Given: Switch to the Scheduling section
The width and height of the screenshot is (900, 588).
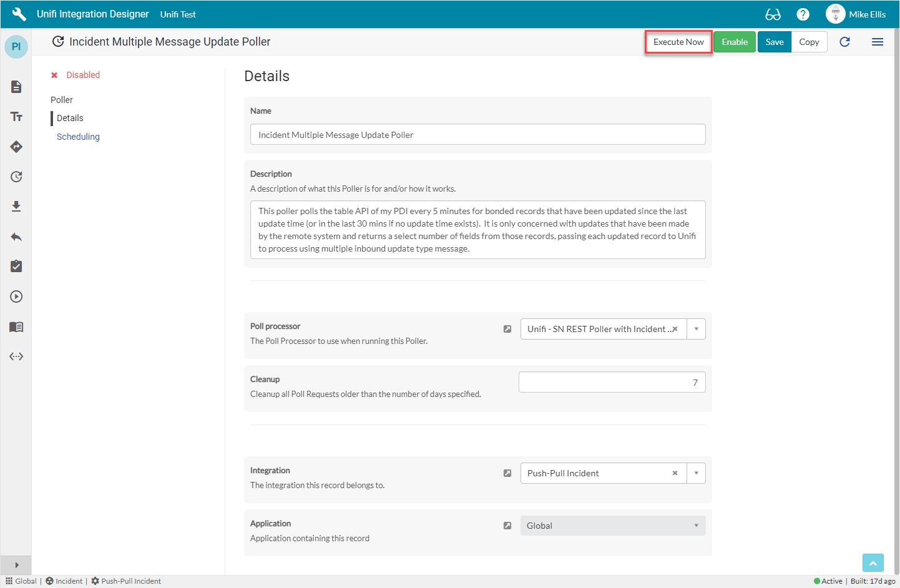Looking at the screenshot, I should click(78, 137).
